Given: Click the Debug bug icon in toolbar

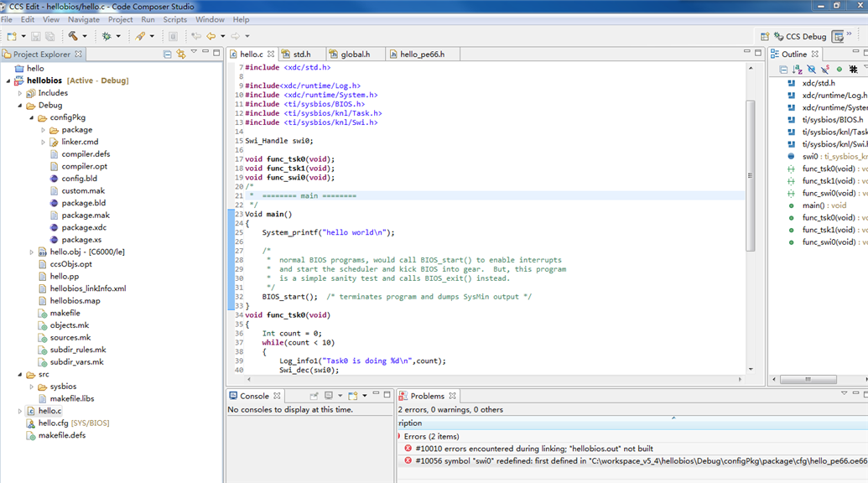Looking at the screenshot, I should tap(107, 36).
